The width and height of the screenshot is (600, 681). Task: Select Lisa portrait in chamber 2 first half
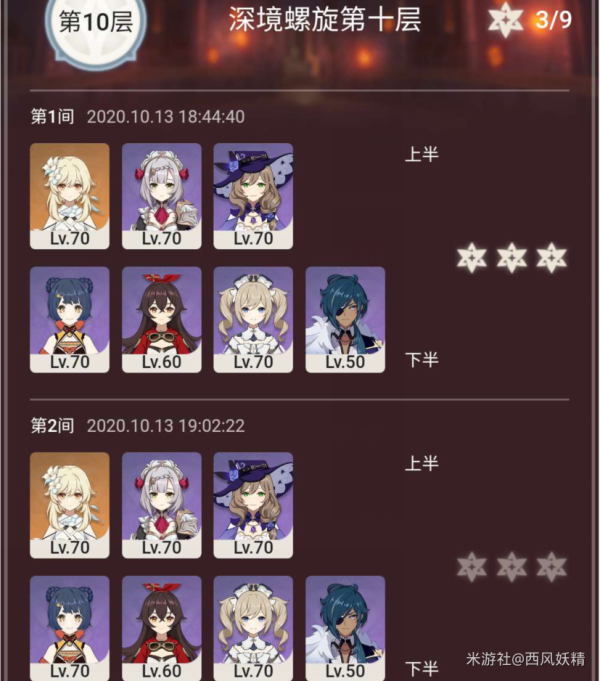[253, 505]
